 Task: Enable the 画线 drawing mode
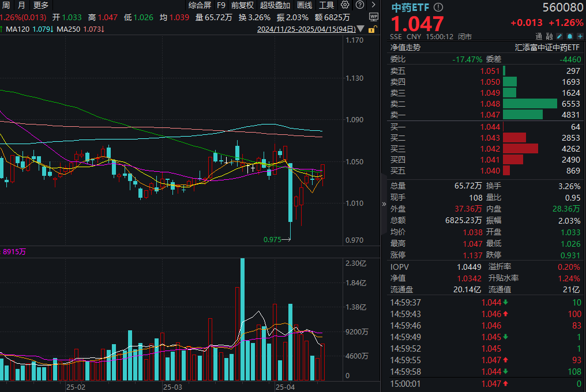305,5
